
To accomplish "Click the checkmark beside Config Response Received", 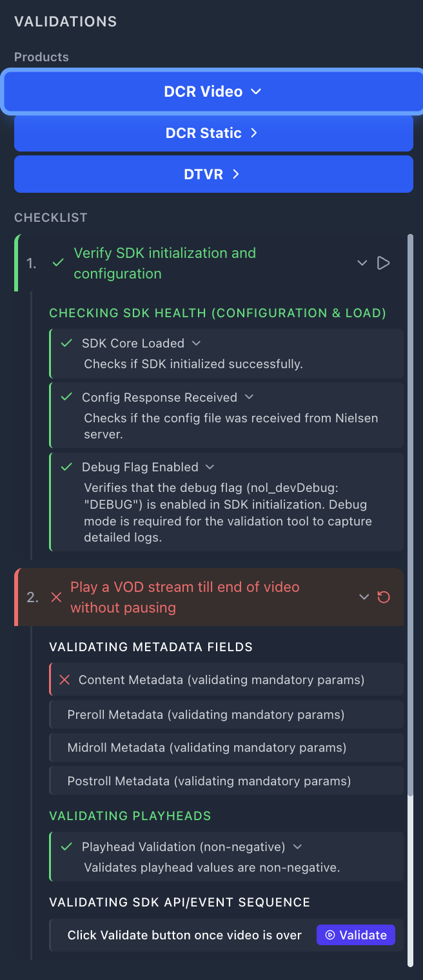I will [65, 397].
